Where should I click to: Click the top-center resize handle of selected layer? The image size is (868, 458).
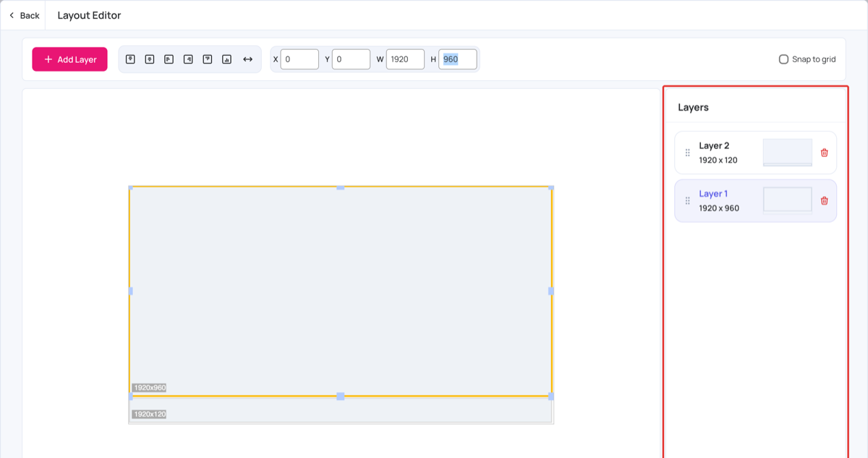(341, 187)
